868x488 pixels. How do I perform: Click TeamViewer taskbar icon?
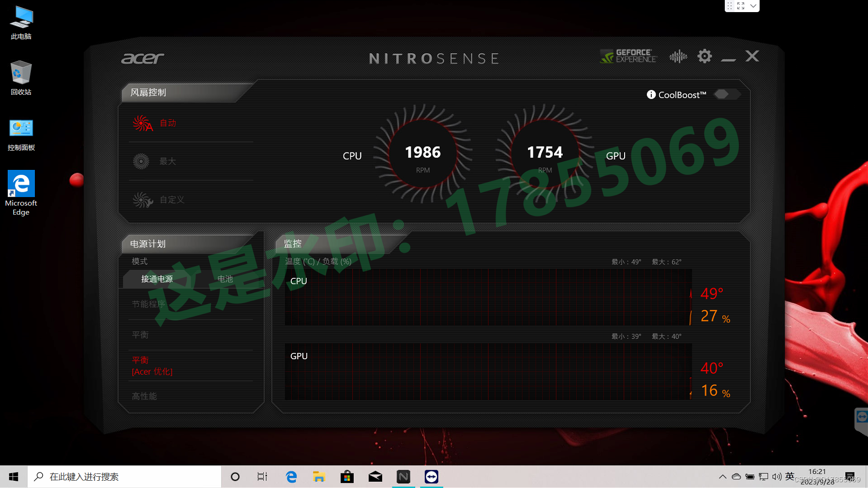tap(432, 477)
